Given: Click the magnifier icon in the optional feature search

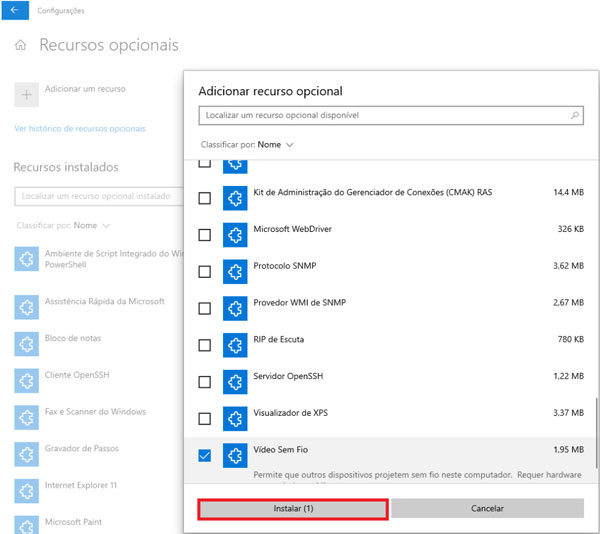Looking at the screenshot, I should (x=574, y=115).
